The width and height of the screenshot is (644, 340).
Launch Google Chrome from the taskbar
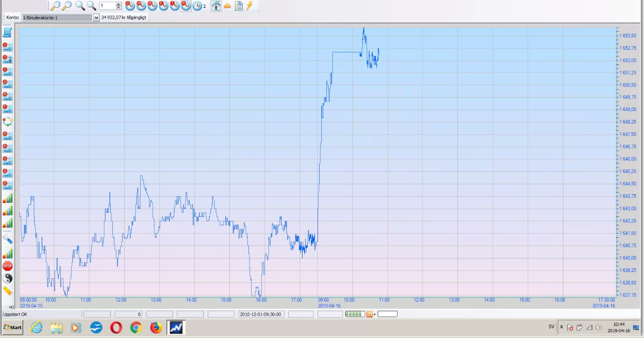pos(136,328)
